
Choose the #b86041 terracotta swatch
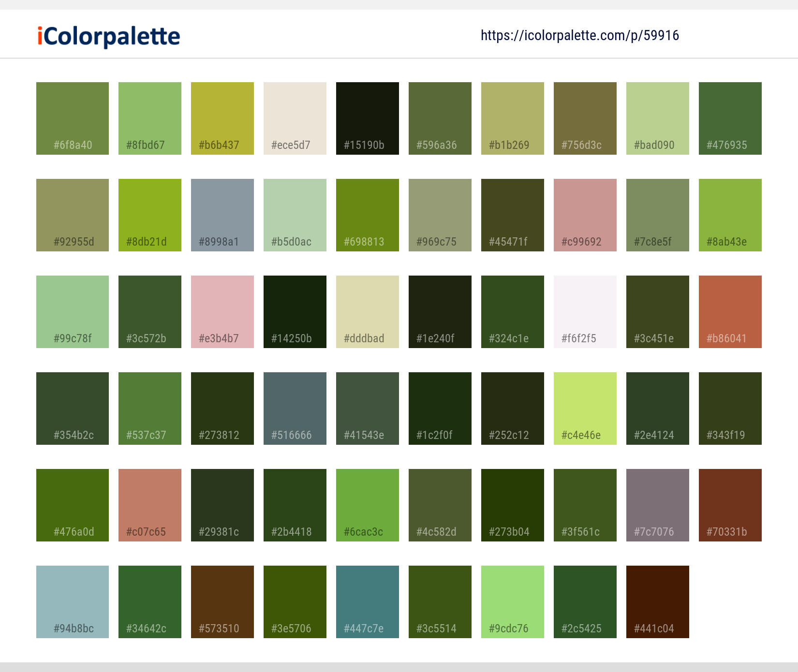pyautogui.click(x=730, y=312)
